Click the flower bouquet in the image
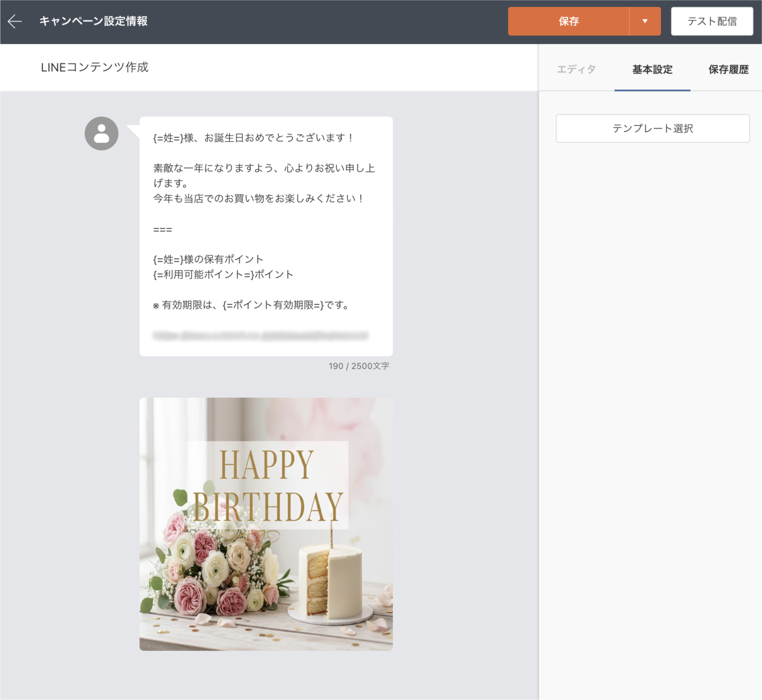Viewport: 762px width, 700px height. coord(215,565)
